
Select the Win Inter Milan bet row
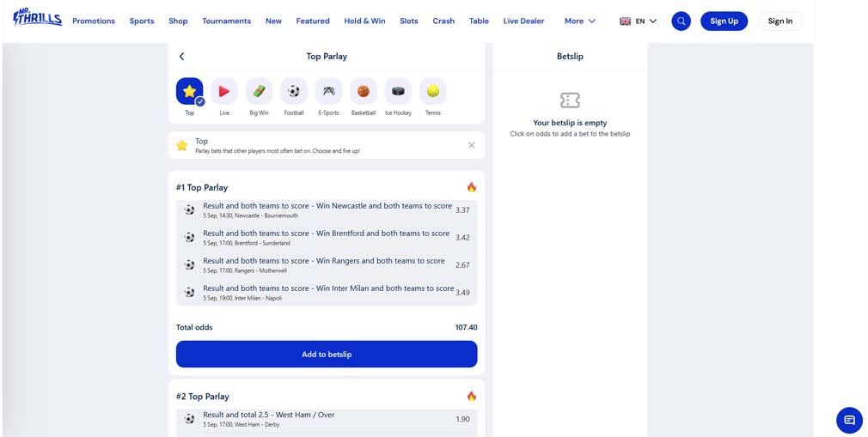point(327,293)
